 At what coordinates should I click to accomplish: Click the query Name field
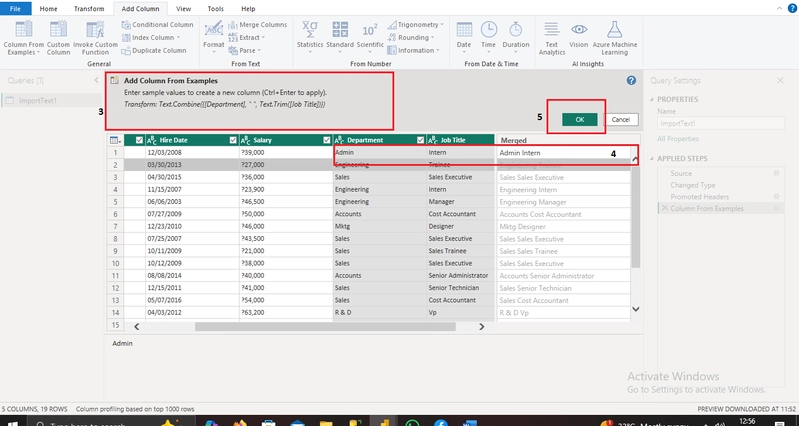coord(721,123)
